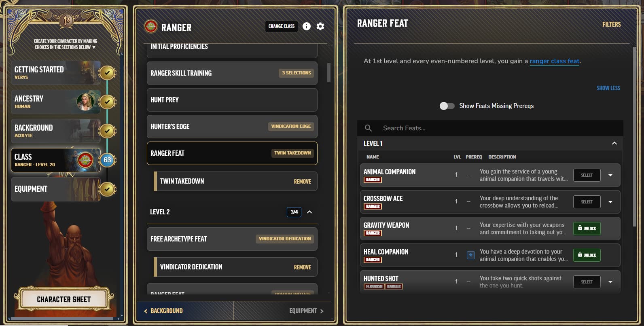The width and height of the screenshot is (644, 326).
Task: Toggle Show Feats Missing Prereqs
Action: pos(447,106)
